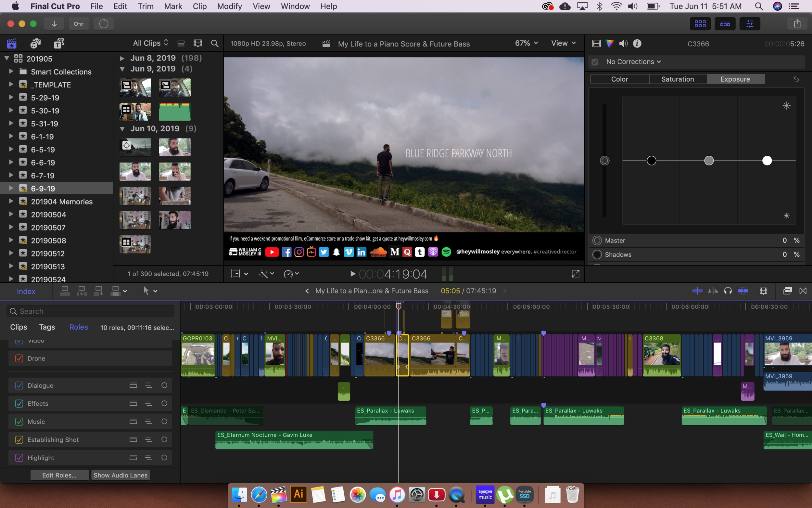812x508 pixels.
Task: Open the Video inspector icon
Action: click(597, 44)
